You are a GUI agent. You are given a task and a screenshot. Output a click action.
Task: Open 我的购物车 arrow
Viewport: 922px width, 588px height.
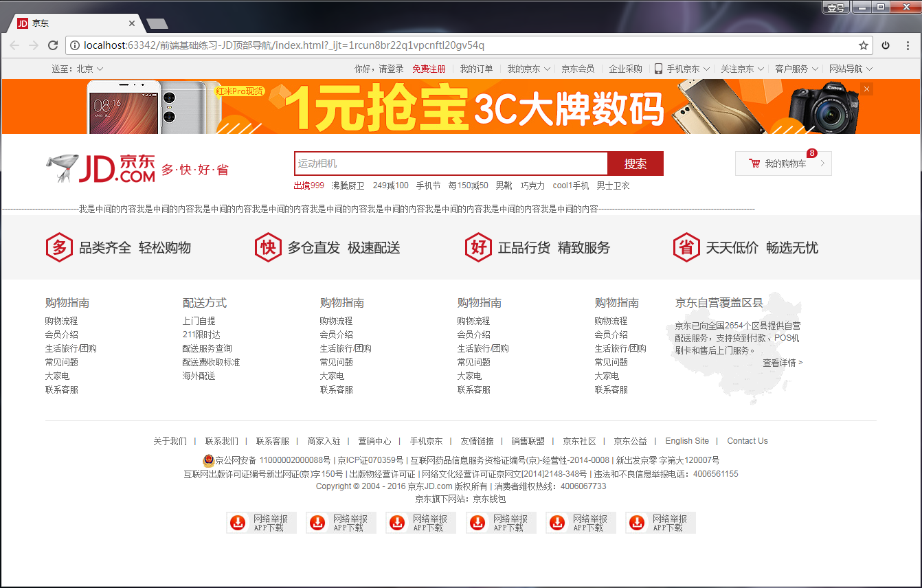pos(822,163)
